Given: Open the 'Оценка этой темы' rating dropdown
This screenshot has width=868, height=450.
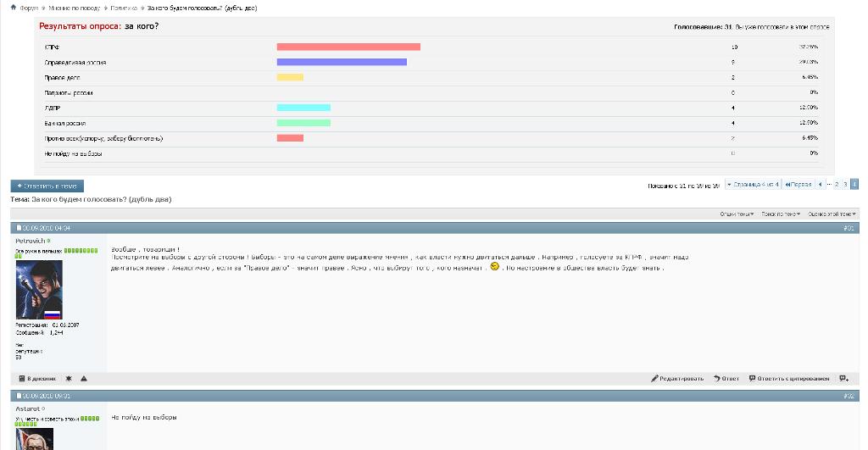Looking at the screenshot, I should (832, 214).
